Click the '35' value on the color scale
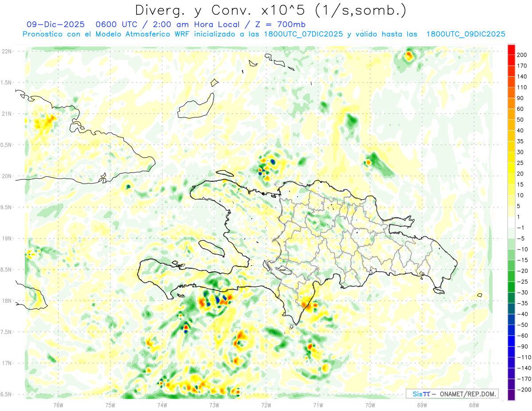 coord(520,141)
